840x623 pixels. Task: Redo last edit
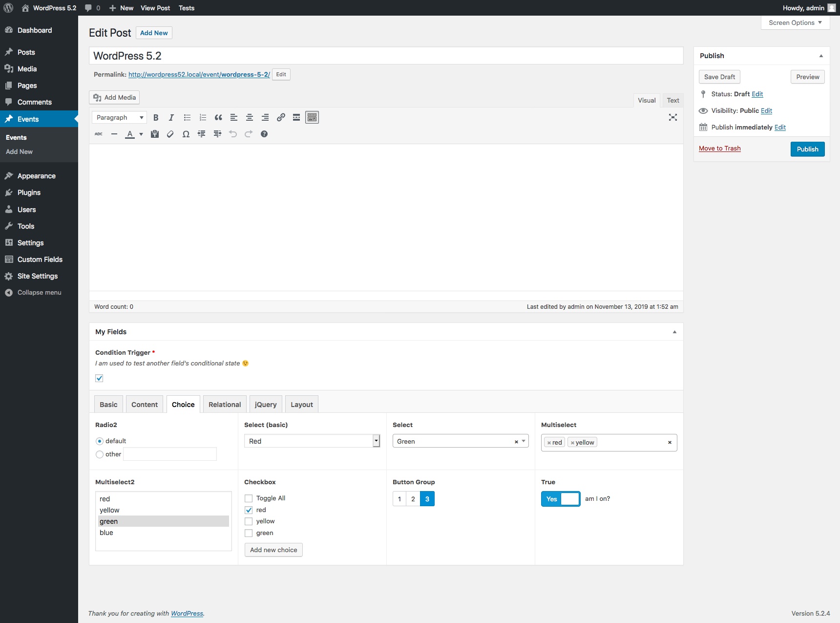coord(249,134)
